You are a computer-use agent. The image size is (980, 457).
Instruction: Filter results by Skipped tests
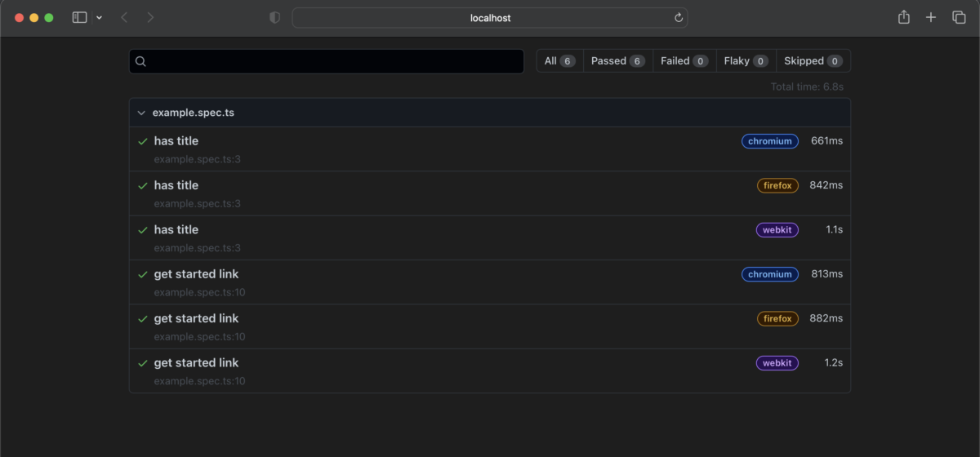click(x=813, y=61)
